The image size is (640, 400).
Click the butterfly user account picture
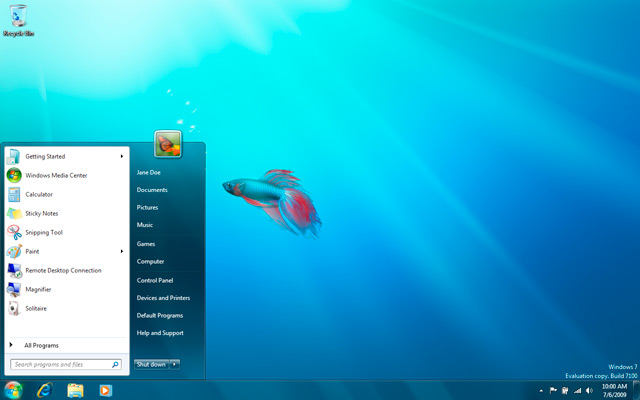click(168, 144)
